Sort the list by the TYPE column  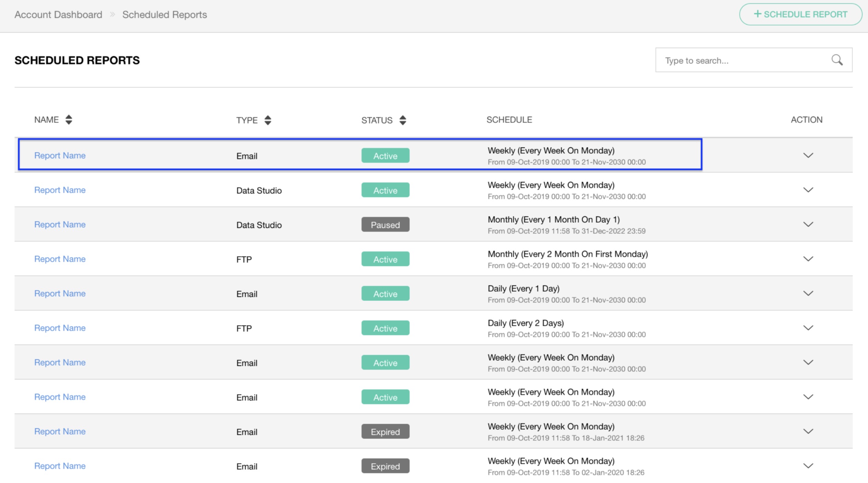268,120
